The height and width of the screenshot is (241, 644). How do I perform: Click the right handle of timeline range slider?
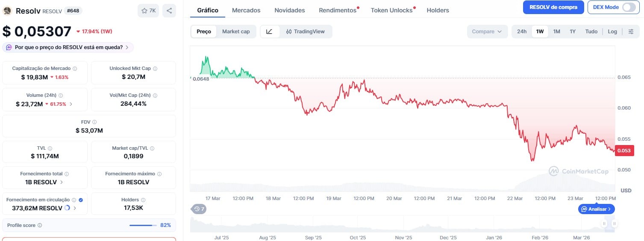tap(614, 224)
